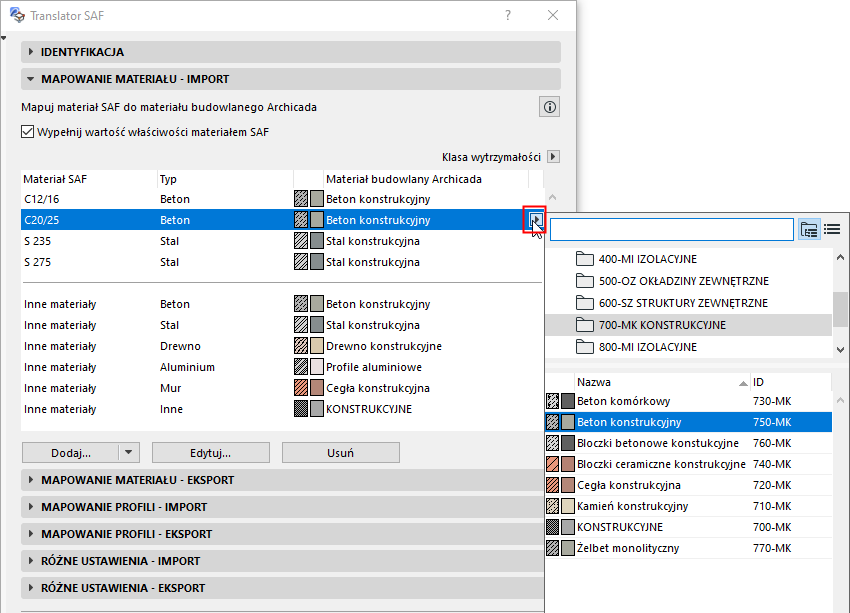Click hatch pattern icon of C12/16 row

tap(301, 199)
